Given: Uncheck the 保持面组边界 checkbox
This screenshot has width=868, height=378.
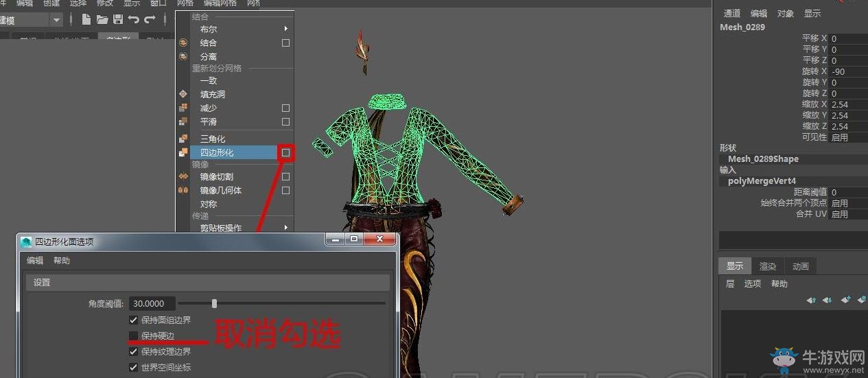Looking at the screenshot, I should point(133,320).
